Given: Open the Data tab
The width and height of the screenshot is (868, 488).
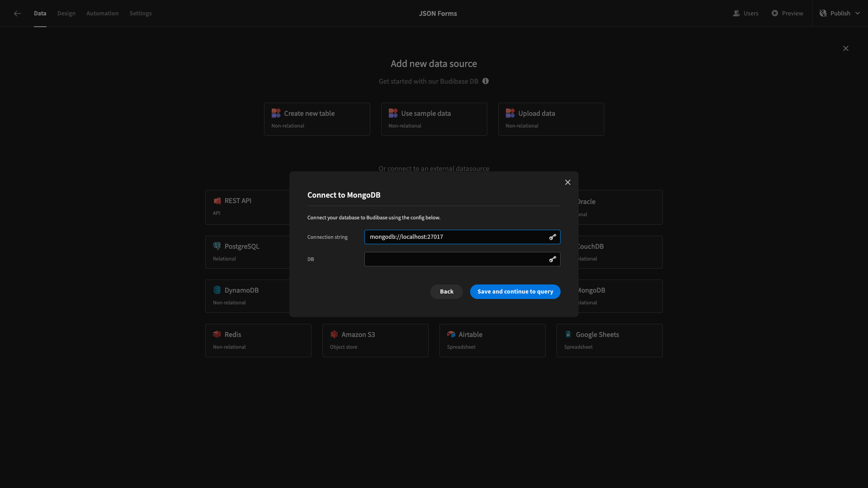Looking at the screenshot, I should pyautogui.click(x=40, y=14).
